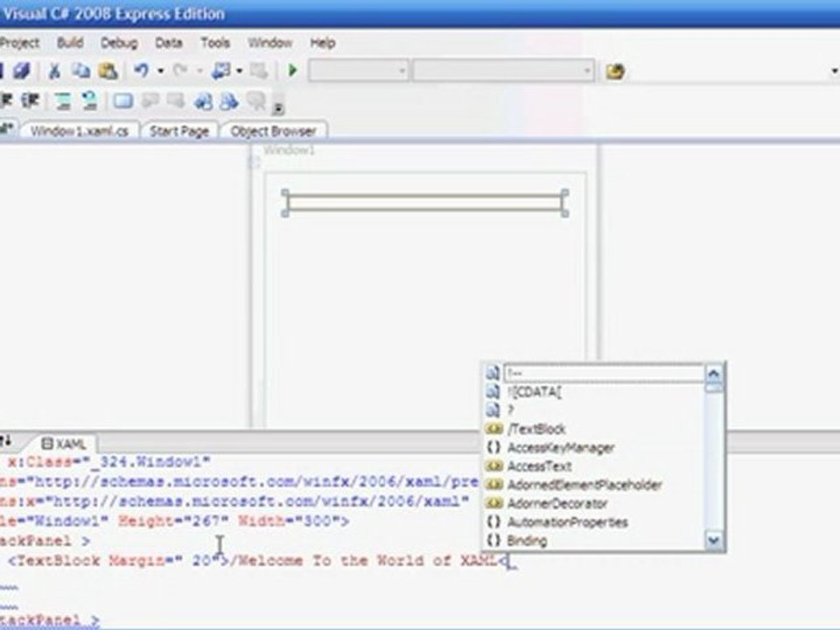Screen dimensions: 840x630
Task: Click the IntelliSense list scroll-up arrow
Action: pyautogui.click(x=714, y=374)
